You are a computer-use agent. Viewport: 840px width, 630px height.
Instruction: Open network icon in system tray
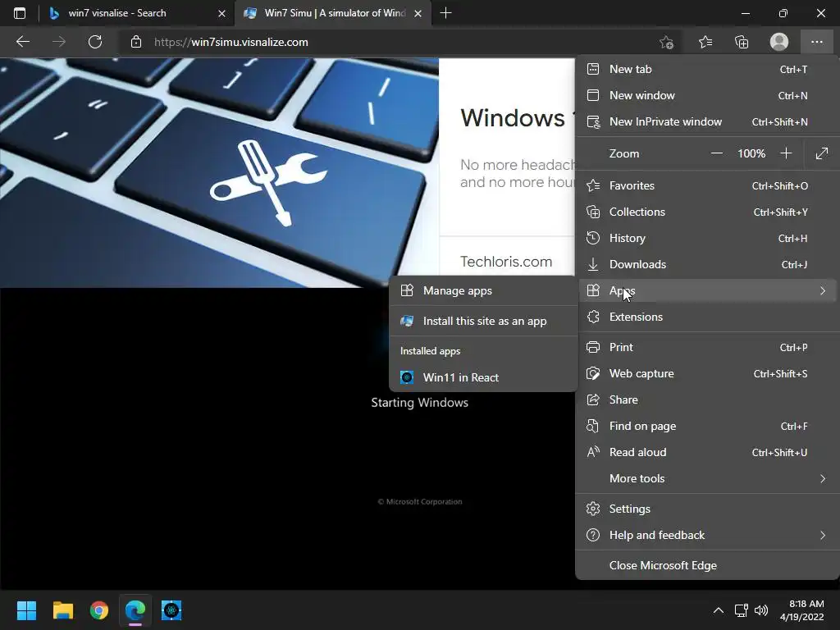(x=741, y=610)
